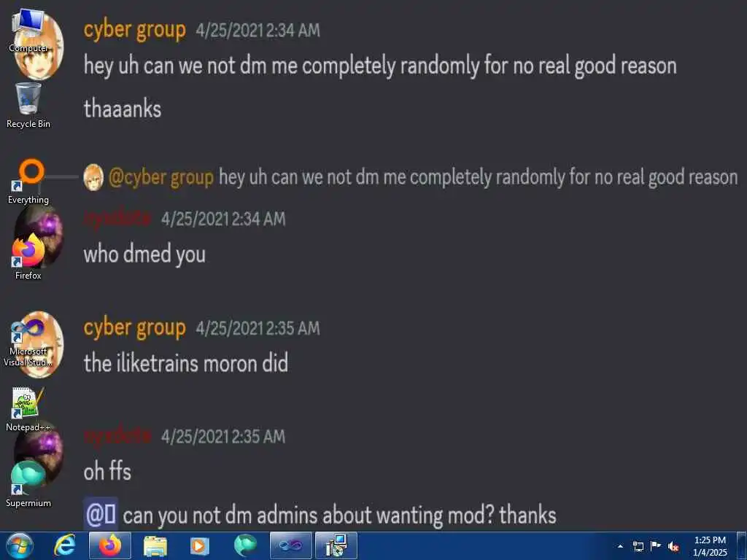Open the Windows Start menu orb
The width and height of the screenshot is (747, 560).
tap(20, 545)
